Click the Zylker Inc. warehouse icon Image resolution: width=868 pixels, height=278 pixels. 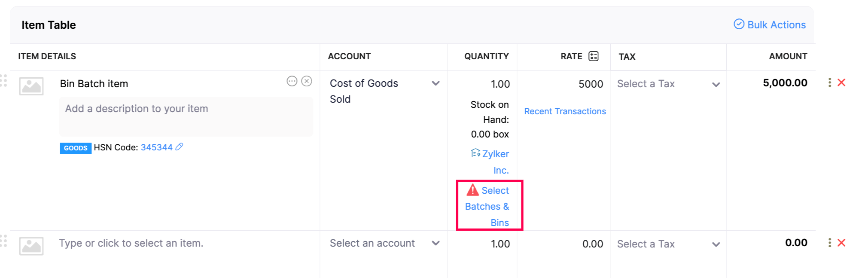(475, 153)
